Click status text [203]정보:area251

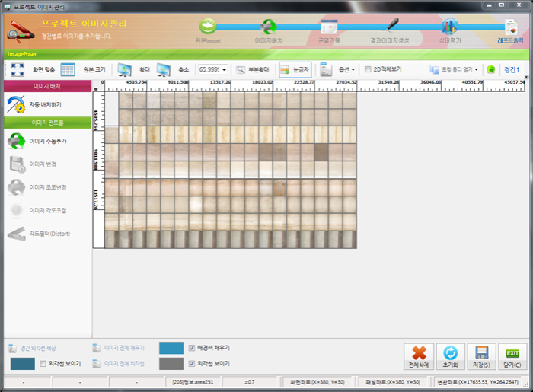193,382
